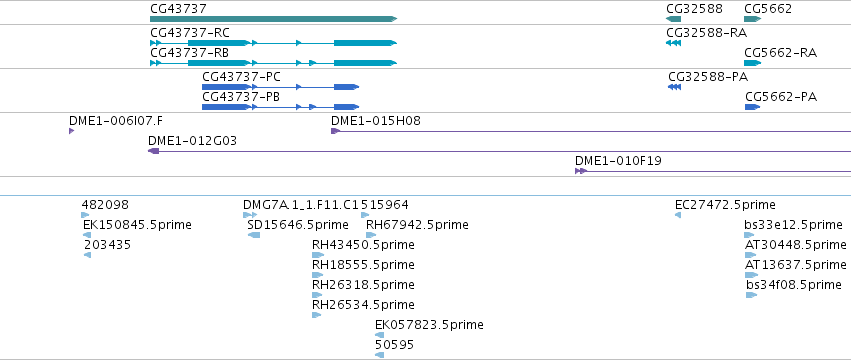Click the CG43737-RC label text
Viewport: 851px width, 360px height.
(190, 33)
